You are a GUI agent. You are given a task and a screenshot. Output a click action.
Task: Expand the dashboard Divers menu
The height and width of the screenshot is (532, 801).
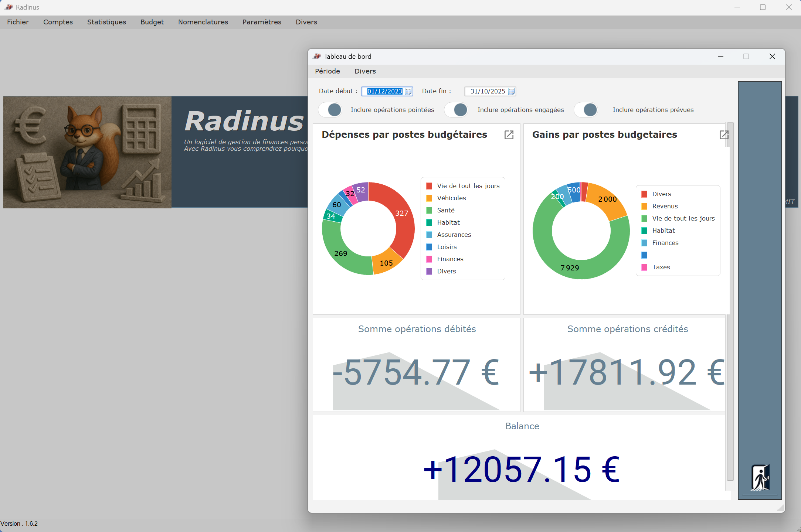(365, 71)
